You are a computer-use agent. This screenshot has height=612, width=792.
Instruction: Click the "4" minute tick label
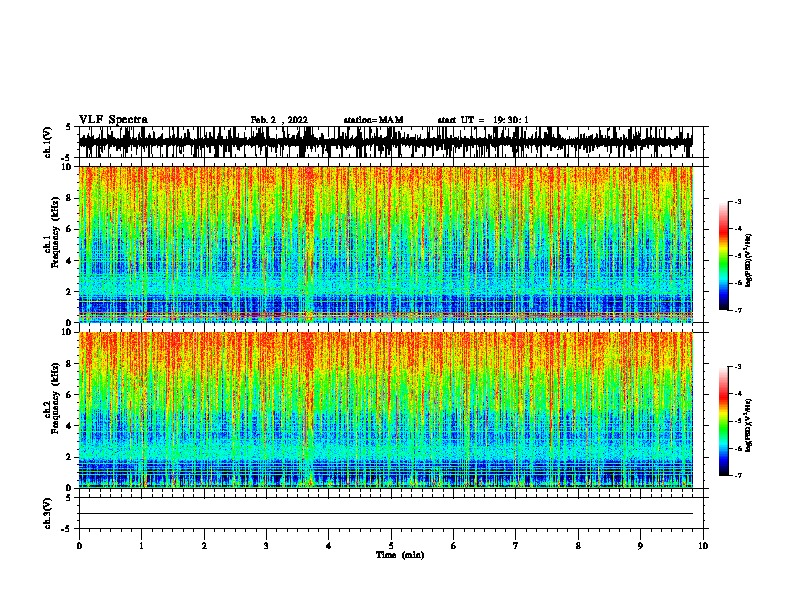coord(329,546)
